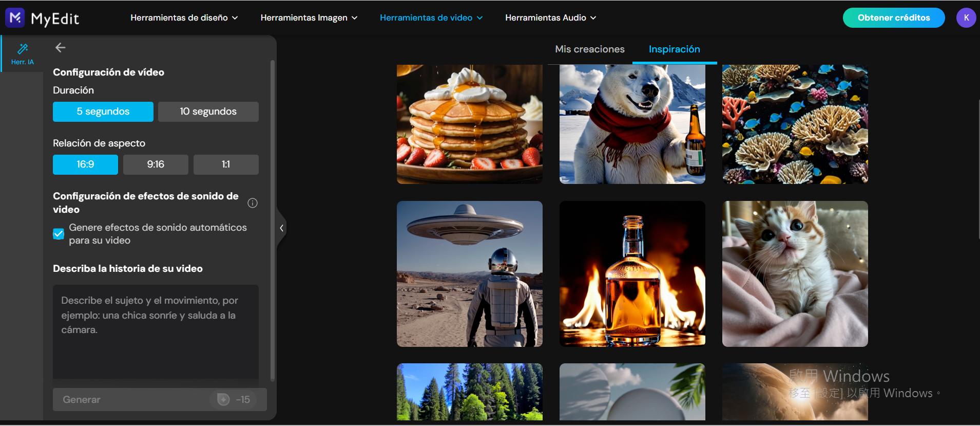Image resolution: width=980 pixels, height=426 pixels.
Task: Switch to Inspiración tab
Action: pyautogui.click(x=675, y=49)
